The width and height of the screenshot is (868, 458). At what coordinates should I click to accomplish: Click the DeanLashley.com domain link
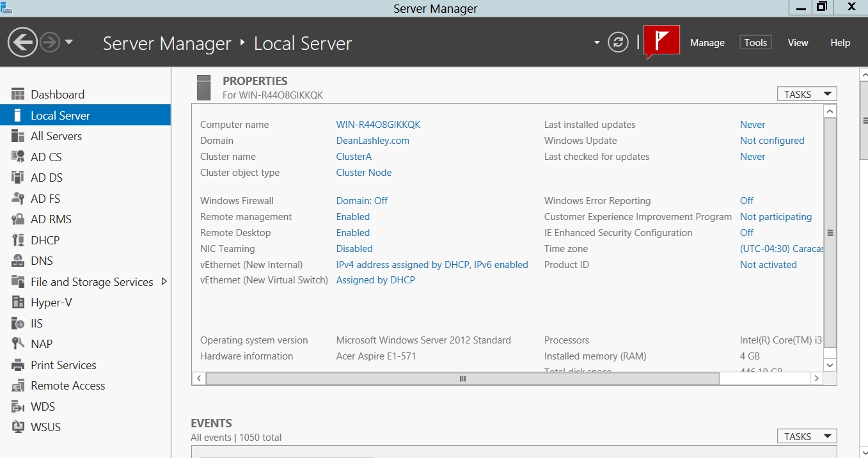point(373,141)
